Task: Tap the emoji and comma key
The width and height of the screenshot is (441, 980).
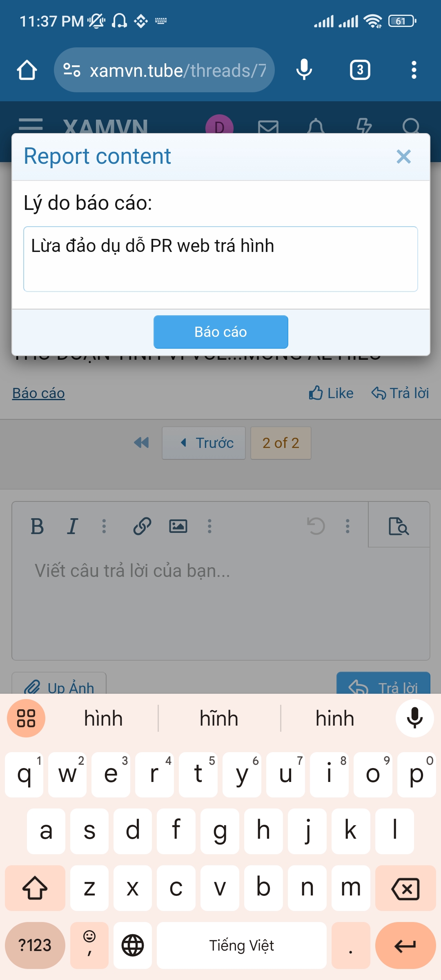Action: click(x=89, y=945)
